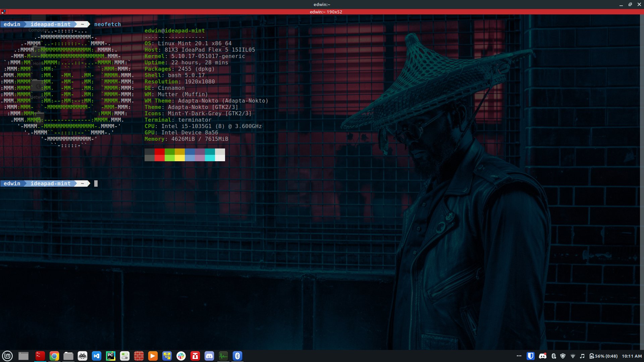Open Visual Studio Code from the panel
The image size is (644, 362).
click(97, 356)
